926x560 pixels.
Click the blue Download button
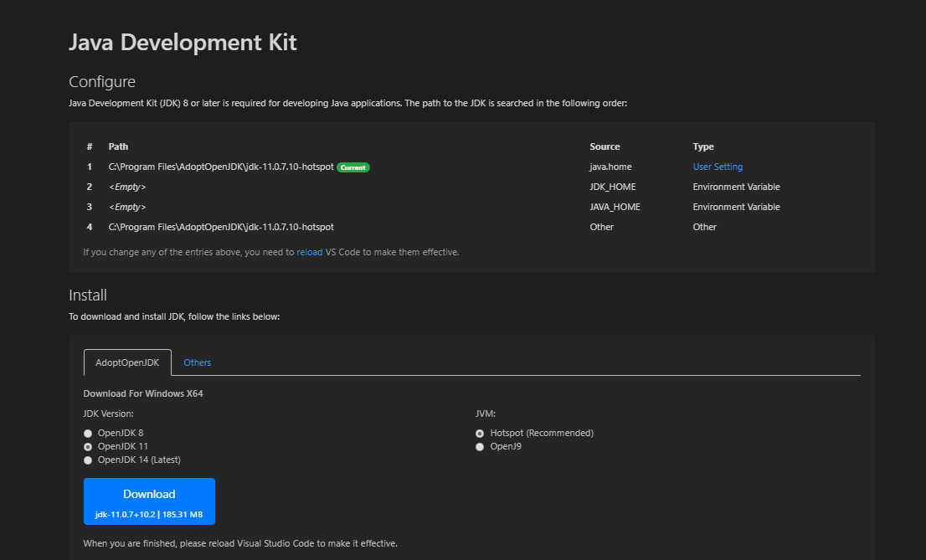click(x=149, y=501)
